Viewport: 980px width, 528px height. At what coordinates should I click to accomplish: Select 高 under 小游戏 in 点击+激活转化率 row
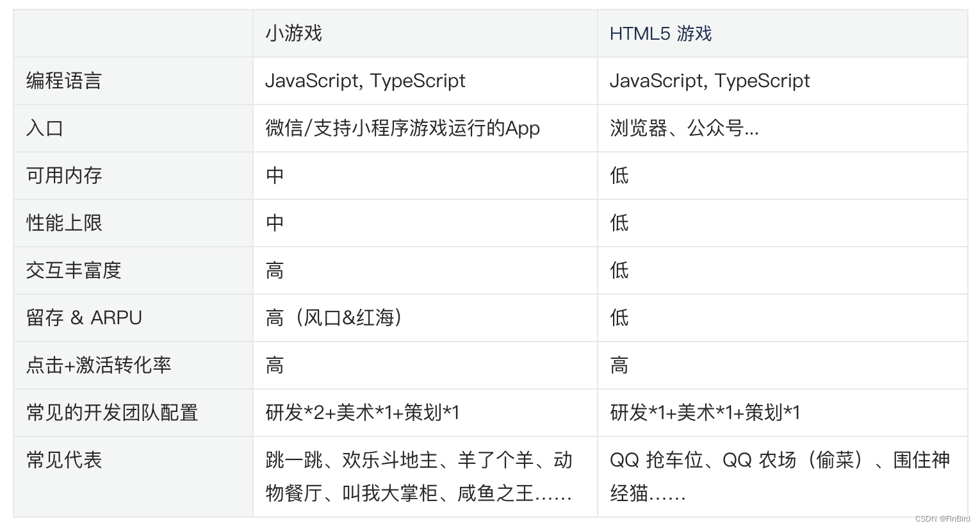tap(275, 365)
